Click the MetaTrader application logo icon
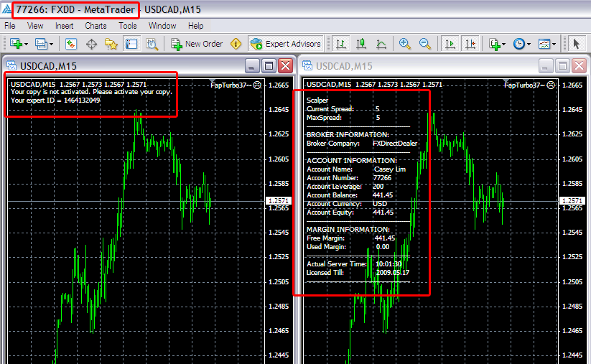The width and height of the screenshot is (591, 364). tap(6, 9)
